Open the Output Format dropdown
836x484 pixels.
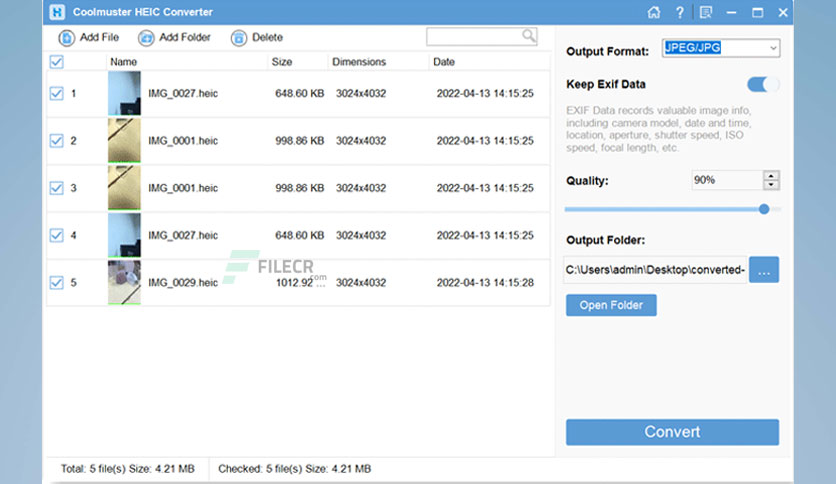click(x=721, y=48)
